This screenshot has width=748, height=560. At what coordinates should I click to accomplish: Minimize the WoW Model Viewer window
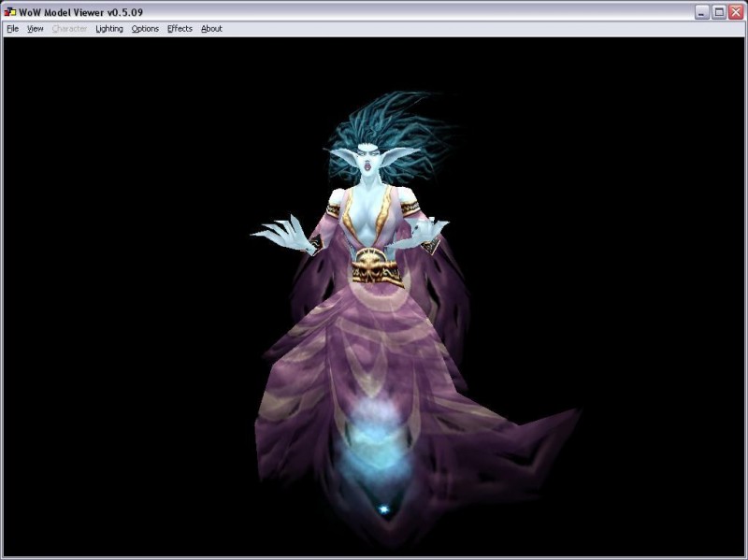click(702, 12)
